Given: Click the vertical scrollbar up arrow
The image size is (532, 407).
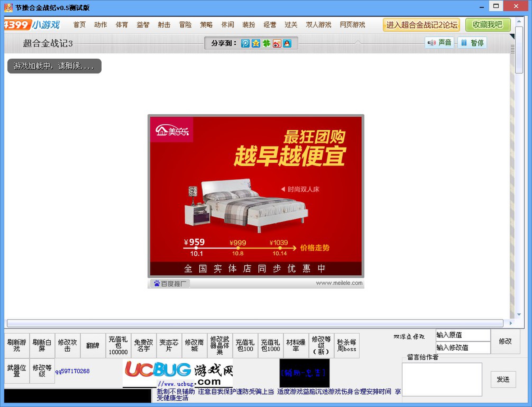Looking at the screenshot, I should click(519, 21).
